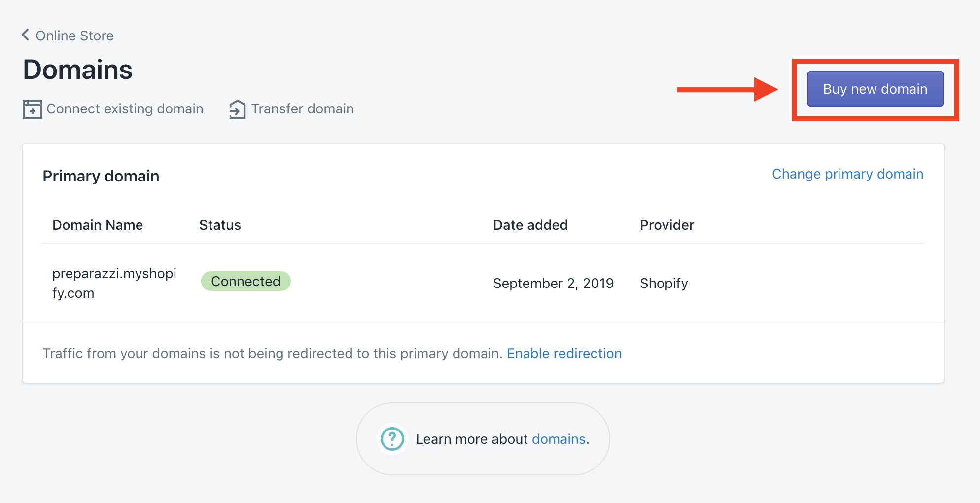The height and width of the screenshot is (503, 980).
Task: Go back to Online Store
Action: pyautogui.click(x=74, y=36)
